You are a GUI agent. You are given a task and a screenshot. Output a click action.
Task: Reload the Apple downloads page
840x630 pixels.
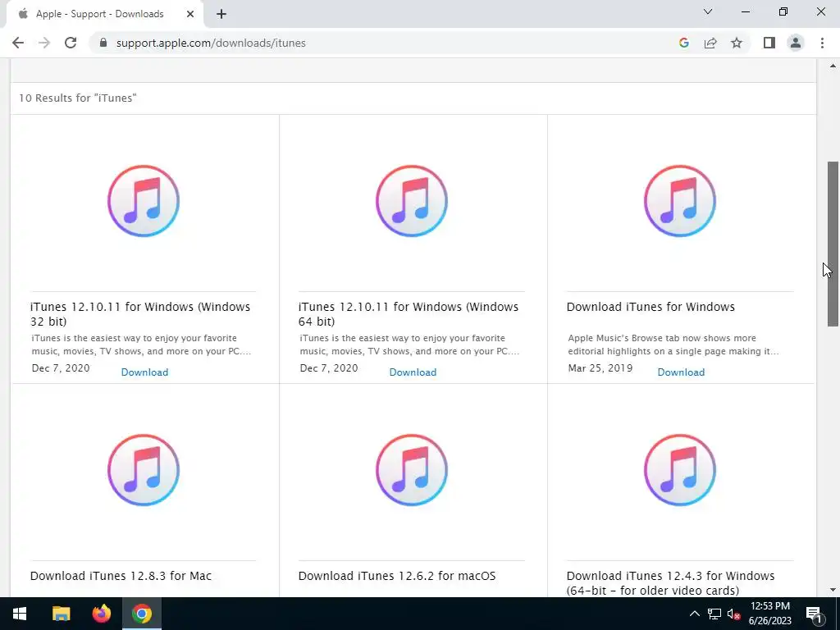coord(71,43)
